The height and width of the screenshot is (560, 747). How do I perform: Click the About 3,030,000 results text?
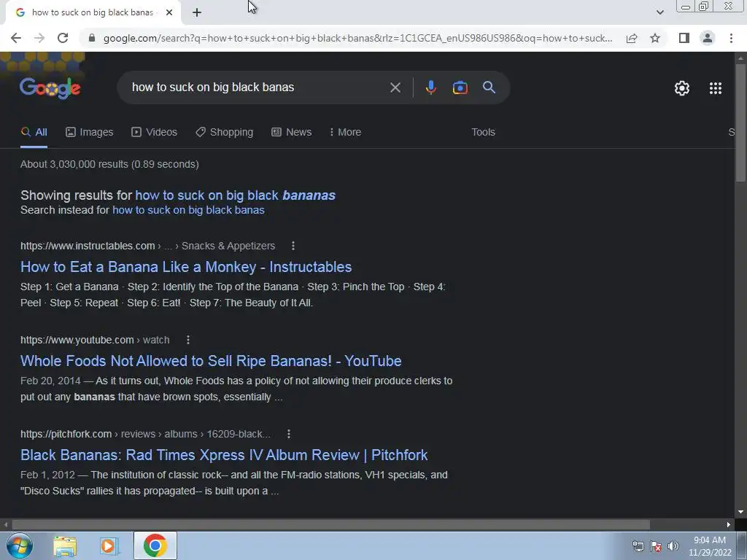tap(109, 164)
